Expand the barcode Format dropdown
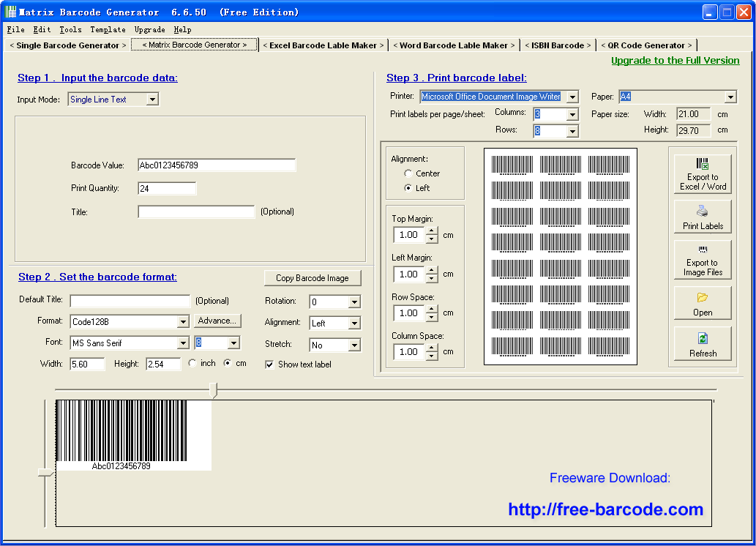Screen dimensions: 756x546 [x=182, y=321]
